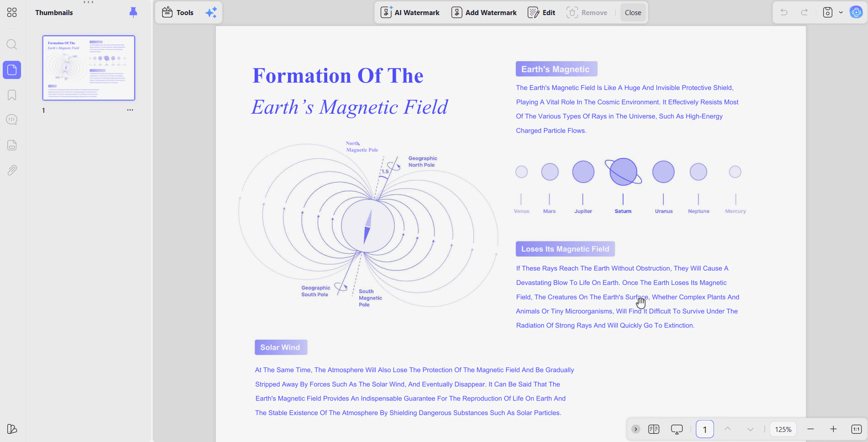The width and height of the screenshot is (868, 442).
Task: Open the form fields panel icon
Action: coord(12,145)
